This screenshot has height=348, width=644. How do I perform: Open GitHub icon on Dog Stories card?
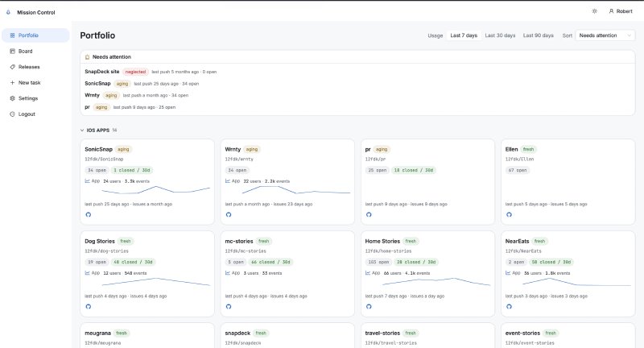click(89, 306)
